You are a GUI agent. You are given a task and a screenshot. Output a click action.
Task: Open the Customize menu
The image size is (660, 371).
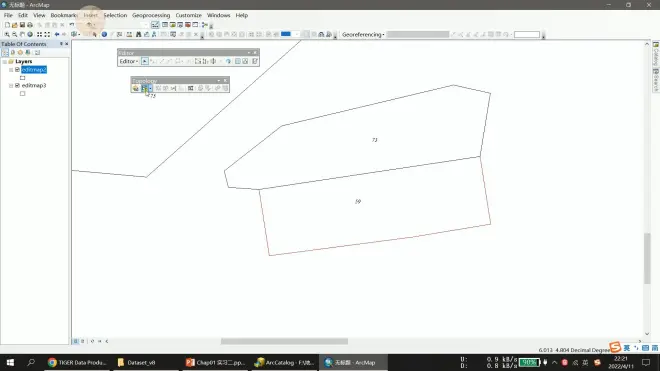click(189, 15)
